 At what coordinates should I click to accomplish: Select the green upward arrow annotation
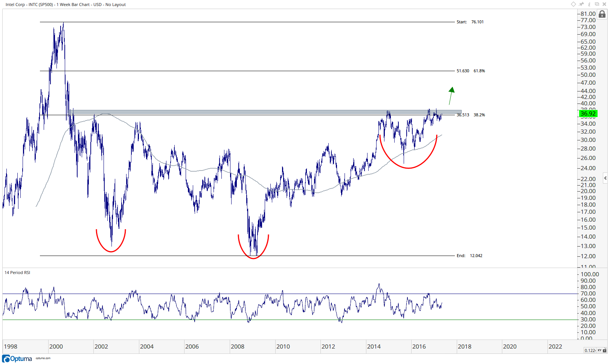451,96
